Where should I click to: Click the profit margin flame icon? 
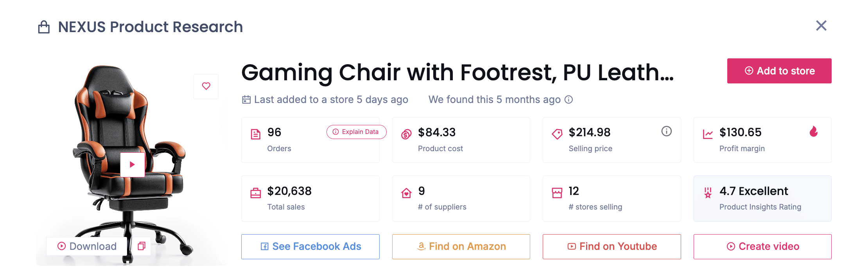813,132
